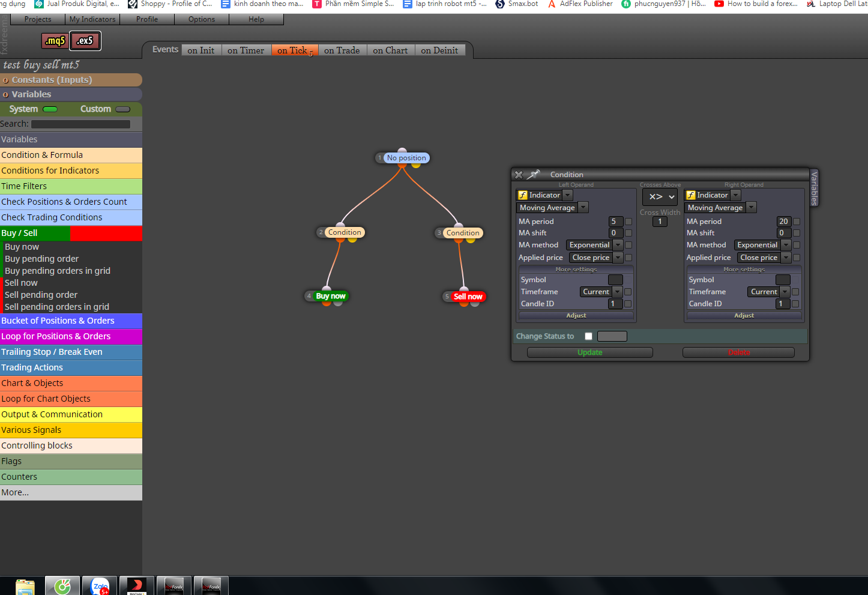Open MetaTrader 5 from the taskbar
Viewport: 868px width, 595px height.
[x=137, y=586]
